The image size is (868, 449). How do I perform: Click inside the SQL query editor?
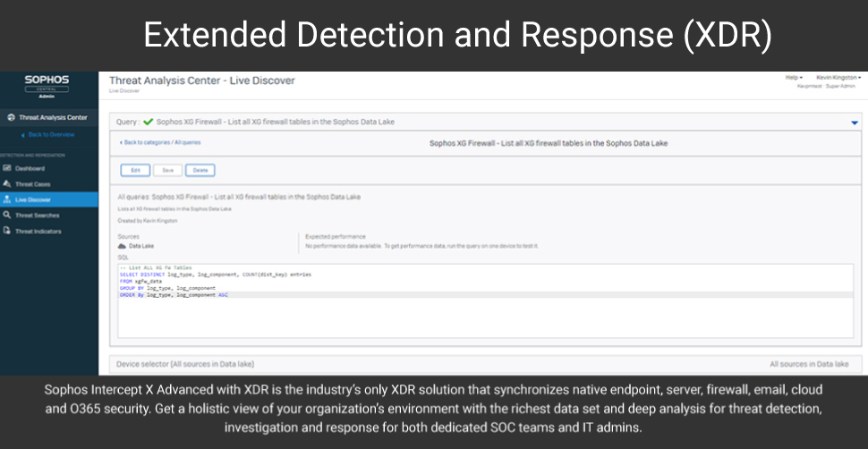click(x=486, y=301)
